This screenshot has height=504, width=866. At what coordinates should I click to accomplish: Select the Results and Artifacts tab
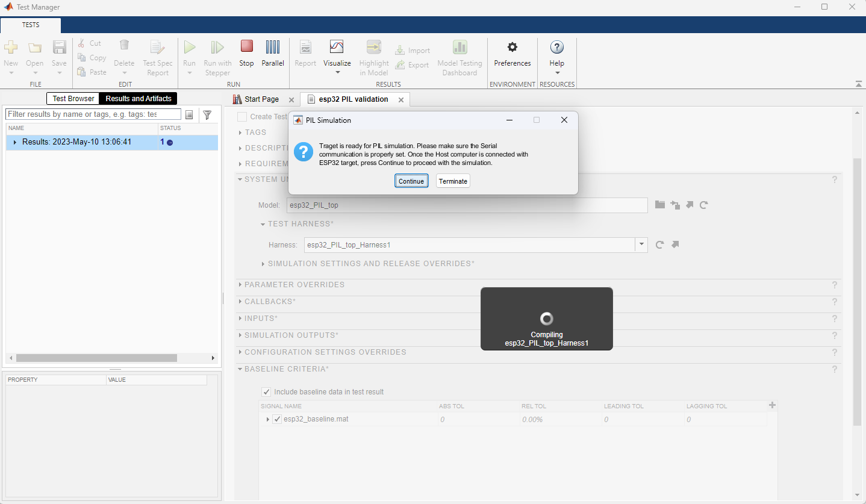click(139, 99)
